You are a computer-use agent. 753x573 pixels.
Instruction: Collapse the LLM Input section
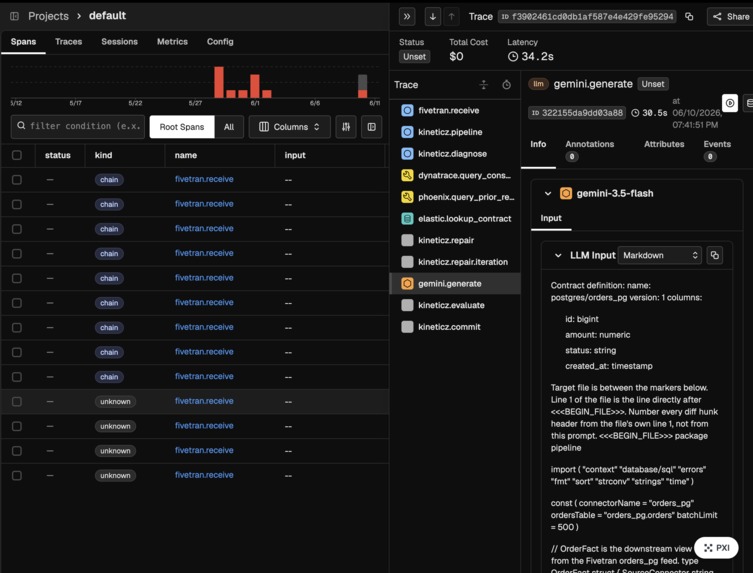(x=558, y=255)
